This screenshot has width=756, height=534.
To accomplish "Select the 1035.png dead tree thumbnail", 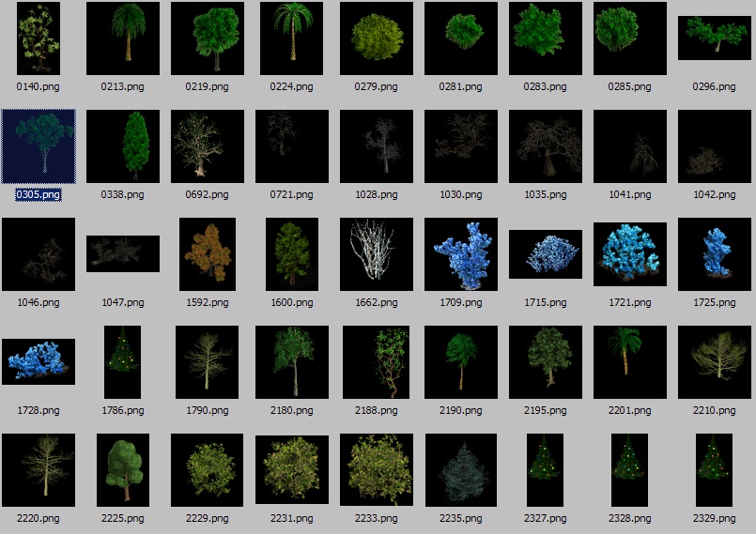I will pyautogui.click(x=546, y=146).
